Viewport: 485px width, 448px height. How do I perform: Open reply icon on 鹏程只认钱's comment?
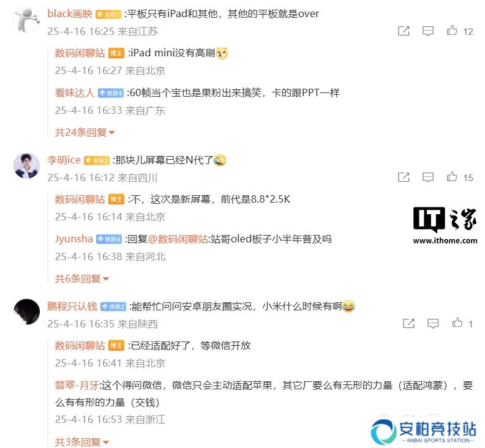tap(433, 323)
